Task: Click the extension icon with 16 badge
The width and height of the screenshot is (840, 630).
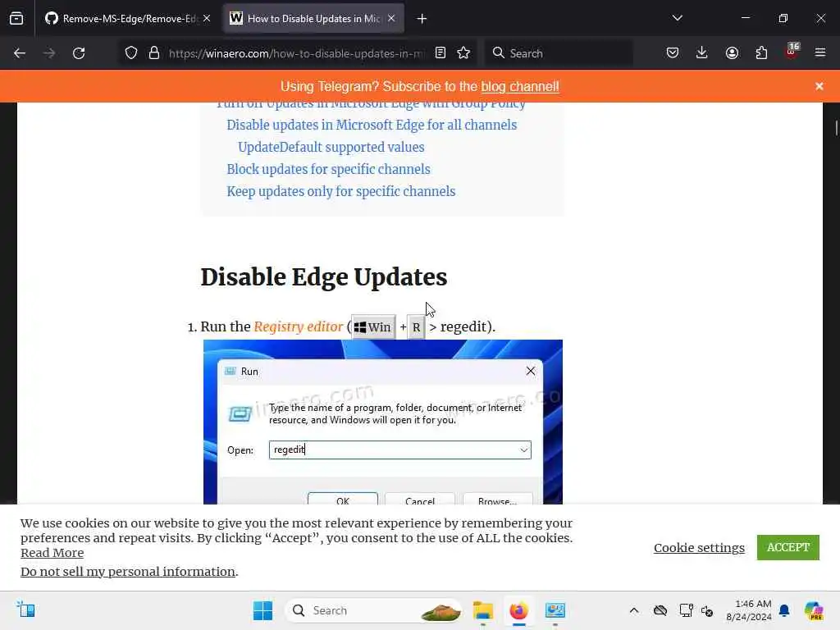Action: point(792,51)
